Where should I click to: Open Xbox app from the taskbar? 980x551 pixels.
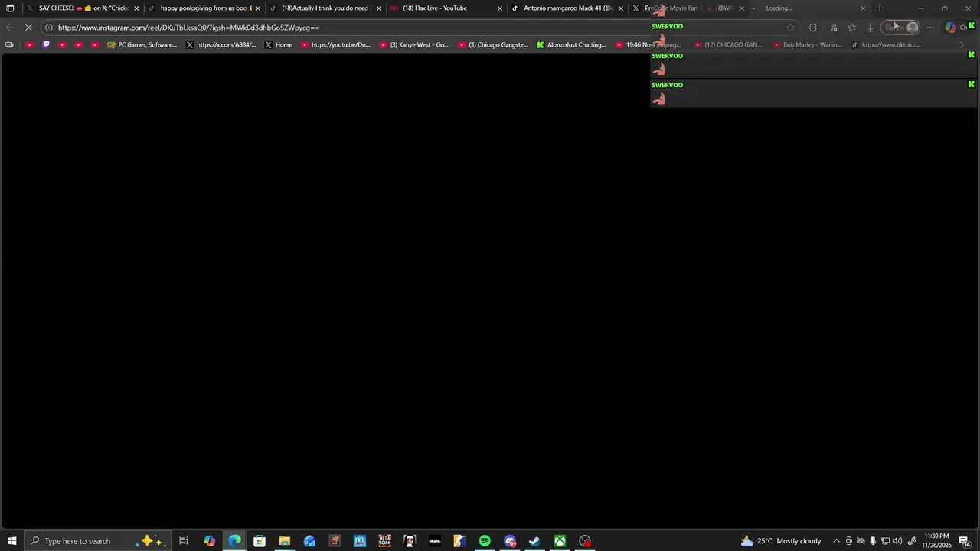click(560, 541)
